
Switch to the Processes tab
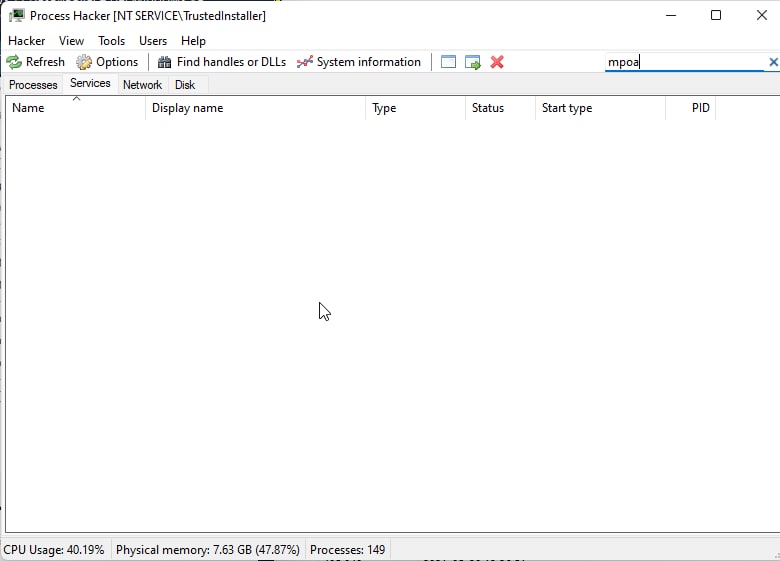click(33, 85)
